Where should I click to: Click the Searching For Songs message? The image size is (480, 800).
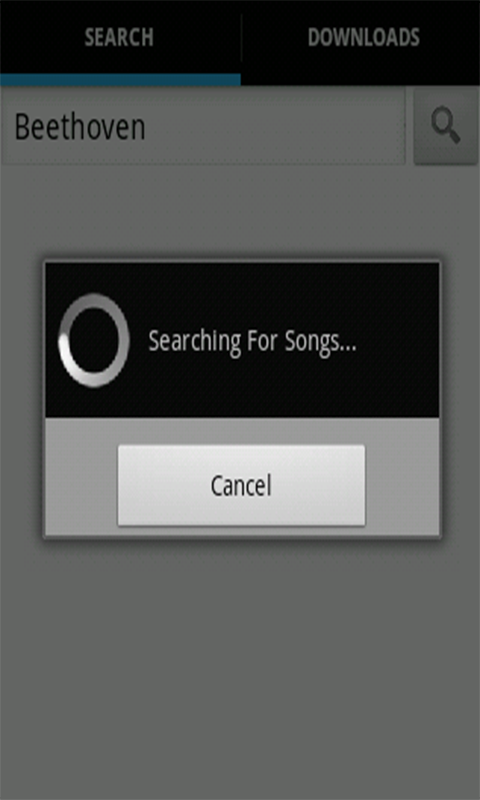pyautogui.click(x=252, y=340)
